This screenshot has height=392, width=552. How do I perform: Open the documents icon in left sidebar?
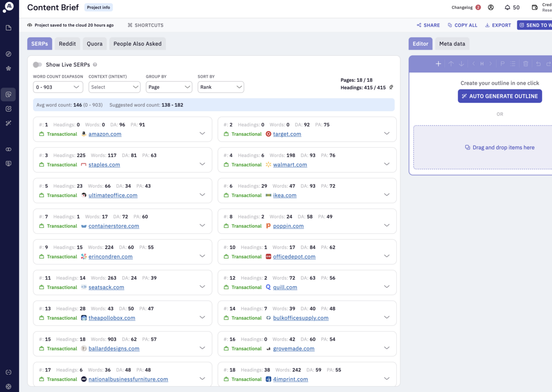pyautogui.click(x=8, y=28)
